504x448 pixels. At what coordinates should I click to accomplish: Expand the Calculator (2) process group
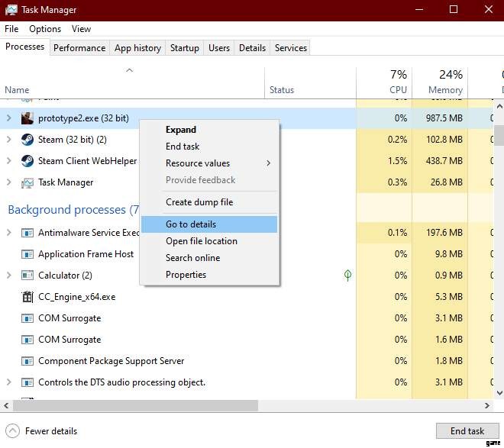9,276
